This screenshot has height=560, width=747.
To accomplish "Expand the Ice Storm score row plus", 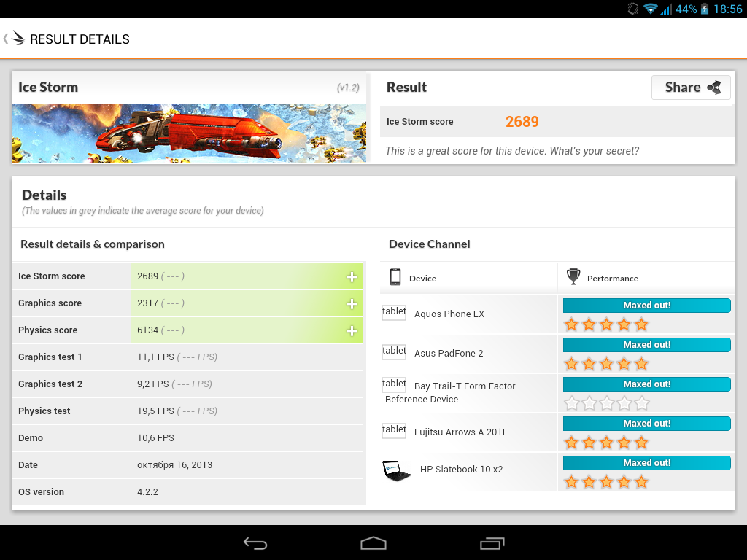I will [352, 276].
